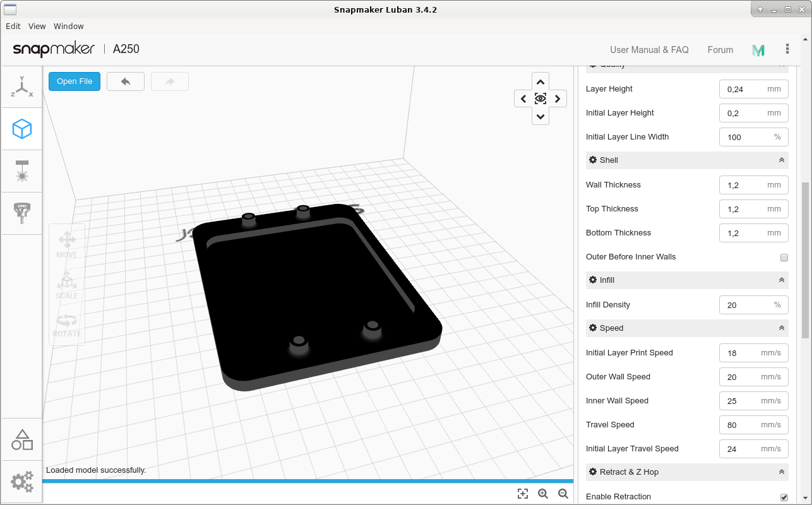Zoom in on the 3D view
The image size is (812, 505).
(543, 494)
